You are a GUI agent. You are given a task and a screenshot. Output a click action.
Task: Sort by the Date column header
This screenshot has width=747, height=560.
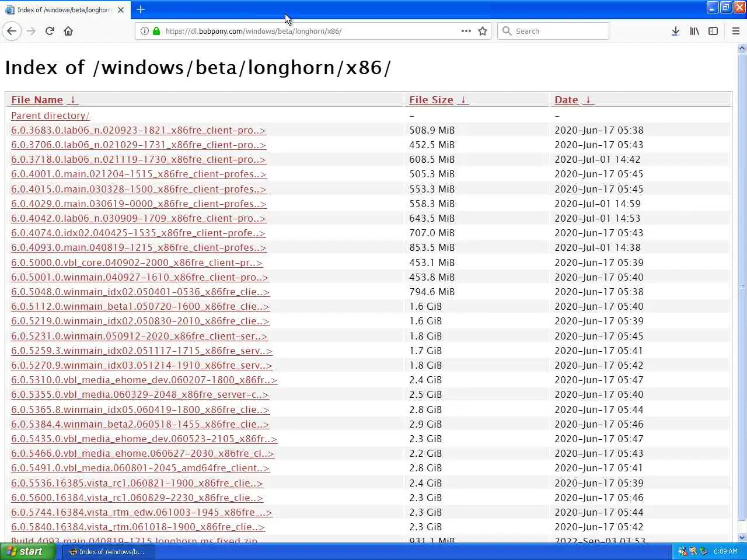[x=566, y=100]
